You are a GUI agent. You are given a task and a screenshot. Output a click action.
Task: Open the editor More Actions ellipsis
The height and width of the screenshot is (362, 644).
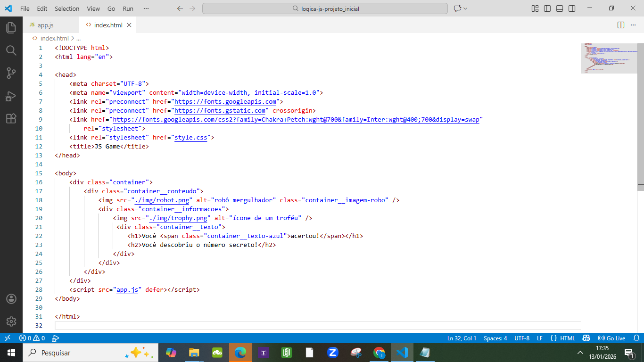(633, 25)
